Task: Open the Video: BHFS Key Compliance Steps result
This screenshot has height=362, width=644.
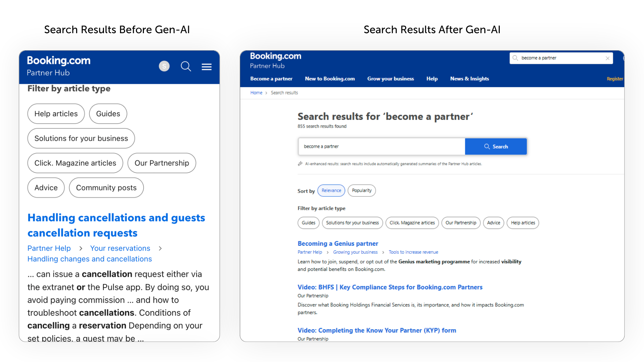Action: click(390, 287)
